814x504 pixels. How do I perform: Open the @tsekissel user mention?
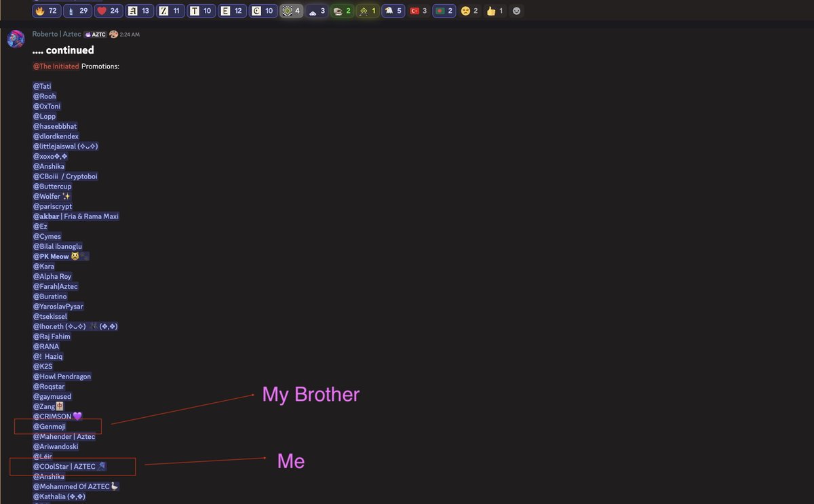(50, 317)
